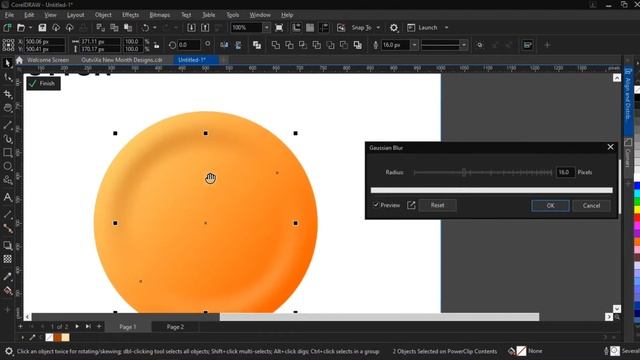
Task: Switch to the Page 2 tab
Action: 175,327
